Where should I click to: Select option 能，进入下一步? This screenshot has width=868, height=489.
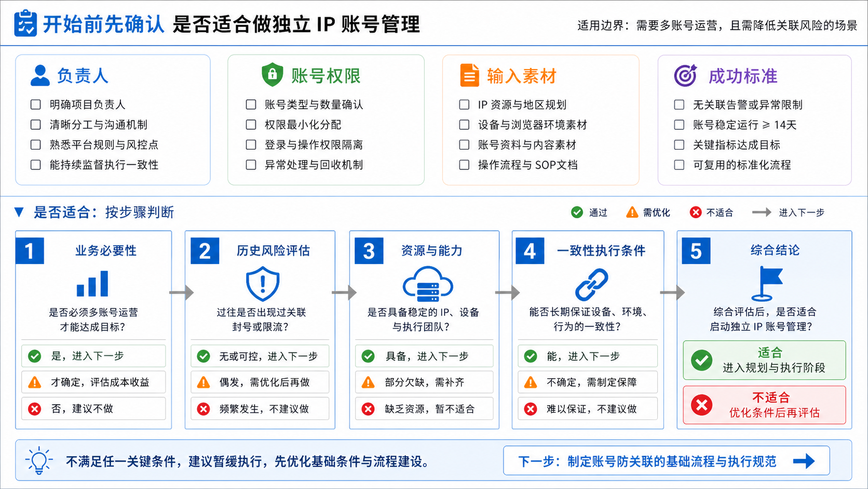588,356
